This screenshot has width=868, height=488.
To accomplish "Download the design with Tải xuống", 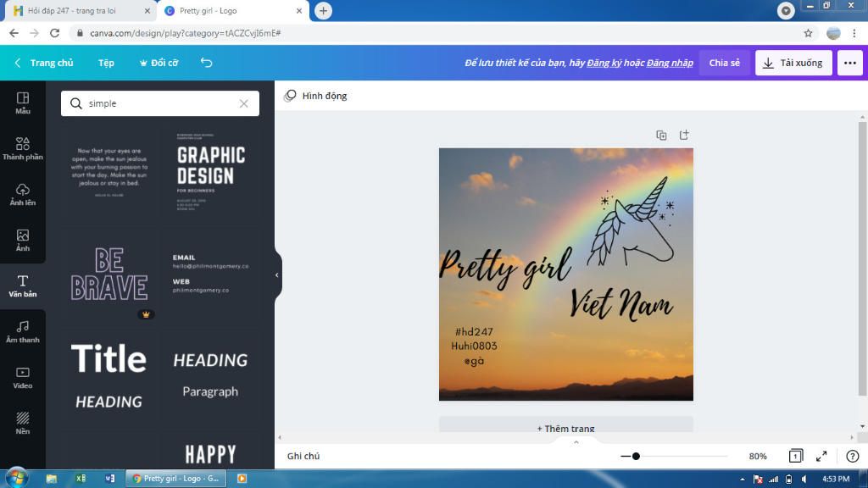I will tap(793, 63).
